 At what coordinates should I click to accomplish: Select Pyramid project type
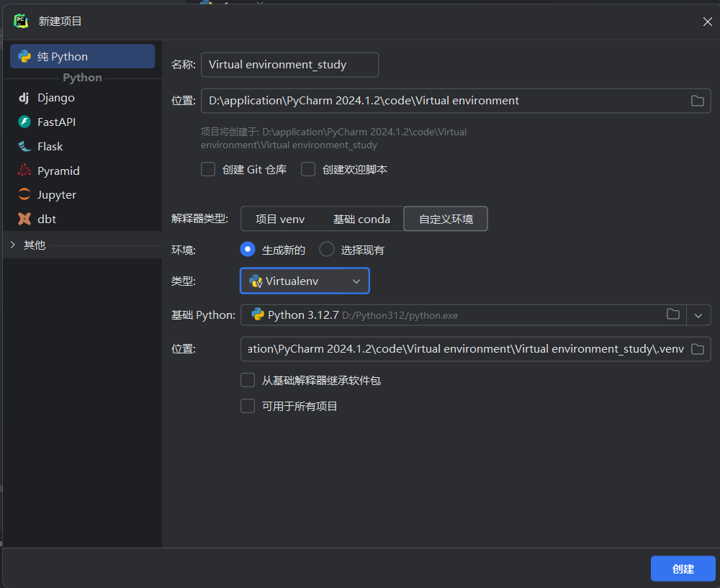(83, 171)
